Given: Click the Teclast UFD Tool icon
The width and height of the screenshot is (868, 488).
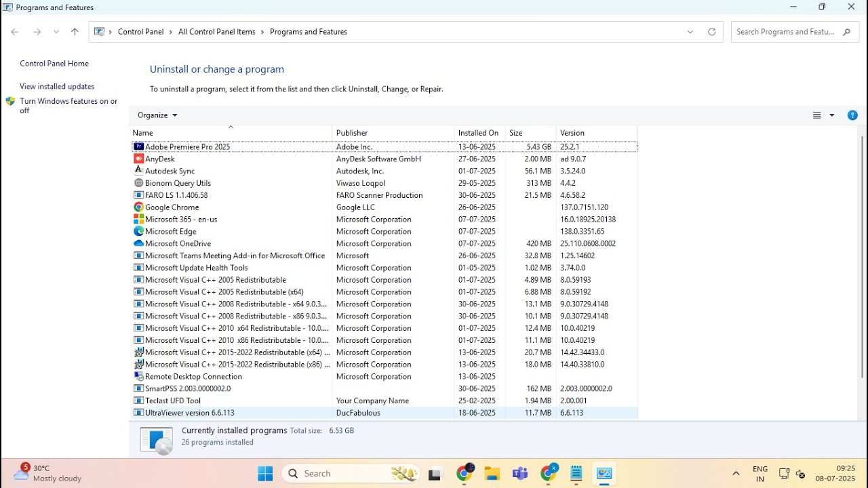Looking at the screenshot, I should pos(138,401).
